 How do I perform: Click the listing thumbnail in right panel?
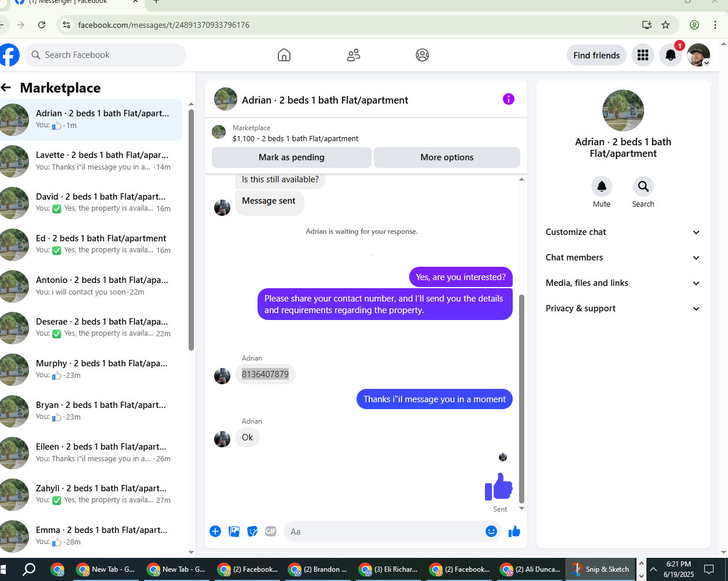point(623,111)
